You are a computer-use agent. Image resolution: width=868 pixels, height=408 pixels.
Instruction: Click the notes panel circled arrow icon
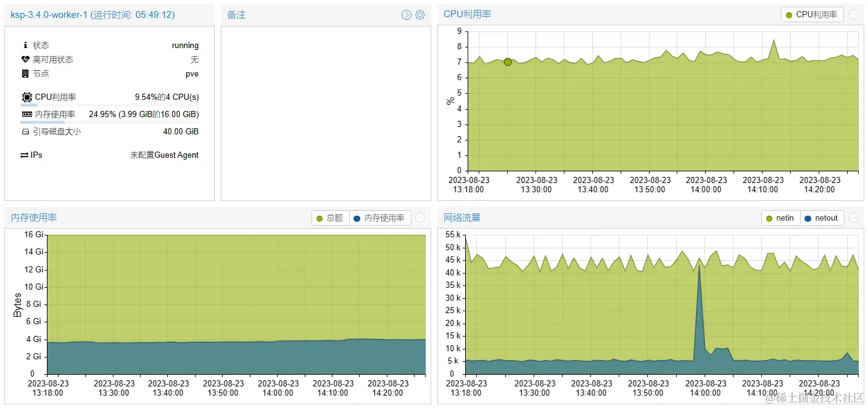[407, 15]
